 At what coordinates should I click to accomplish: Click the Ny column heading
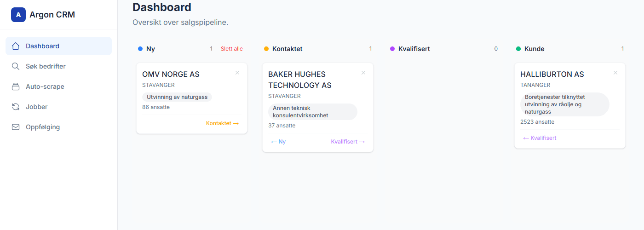(x=150, y=49)
